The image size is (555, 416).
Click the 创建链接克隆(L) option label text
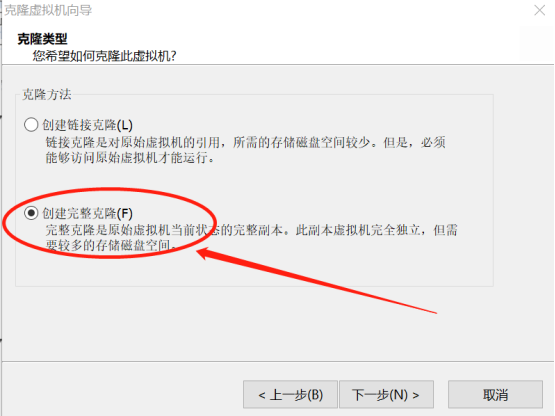(87, 125)
